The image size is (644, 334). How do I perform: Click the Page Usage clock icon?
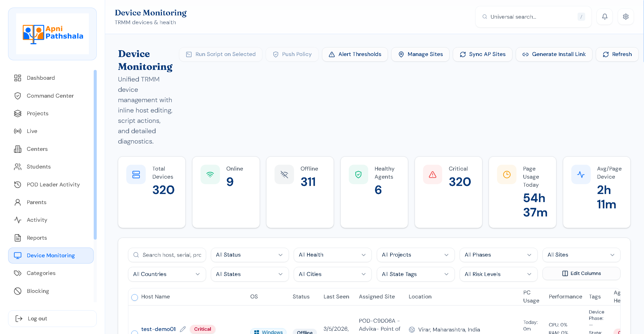507,174
